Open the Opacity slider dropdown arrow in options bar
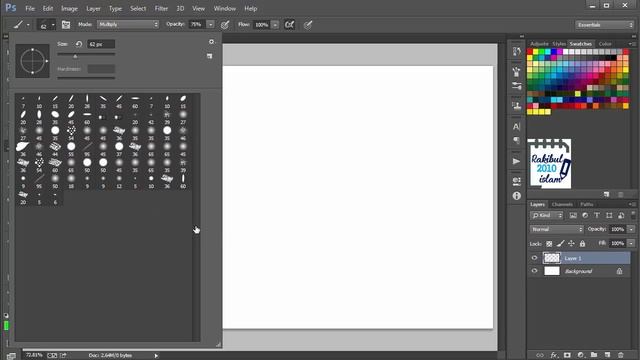 [211, 24]
